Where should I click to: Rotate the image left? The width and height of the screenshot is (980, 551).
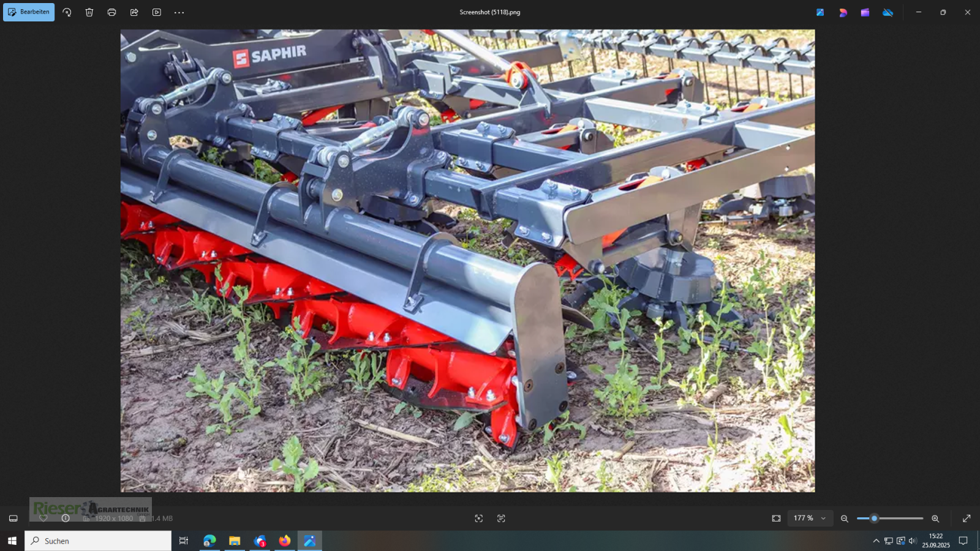[x=67, y=12]
